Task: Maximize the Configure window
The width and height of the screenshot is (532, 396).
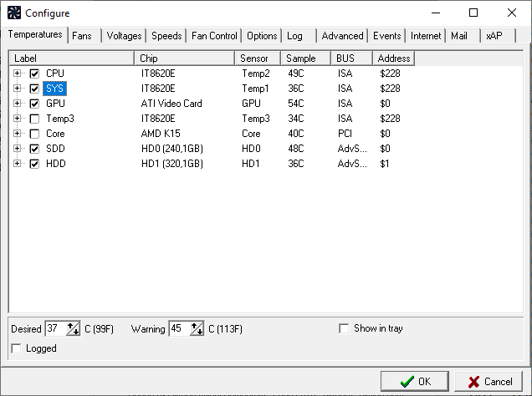Action: point(473,13)
